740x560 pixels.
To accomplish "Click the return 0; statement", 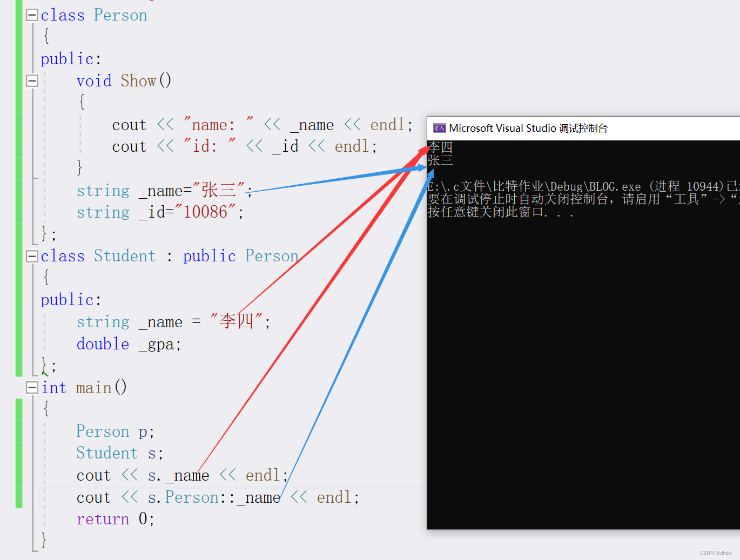I will point(116,519).
